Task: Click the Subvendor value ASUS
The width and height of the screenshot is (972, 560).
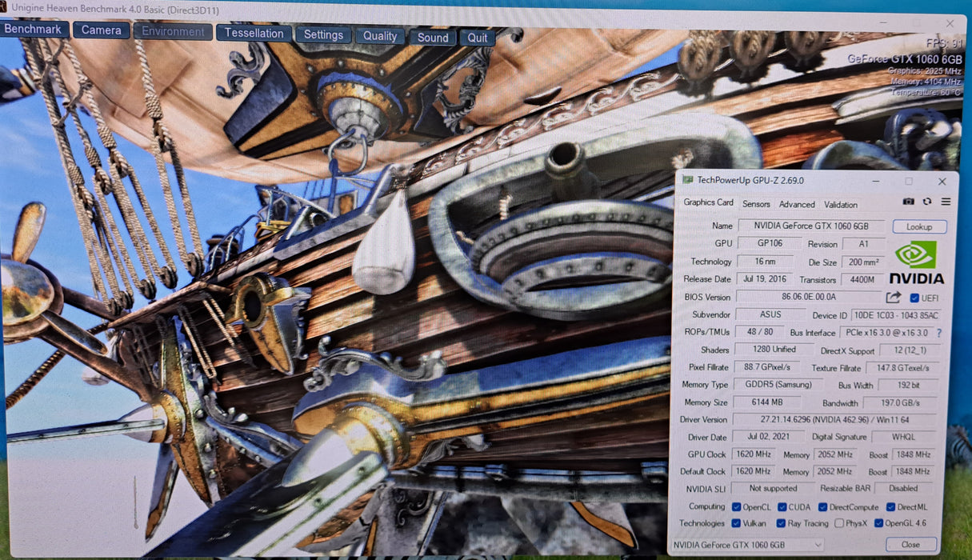Action: click(x=770, y=314)
